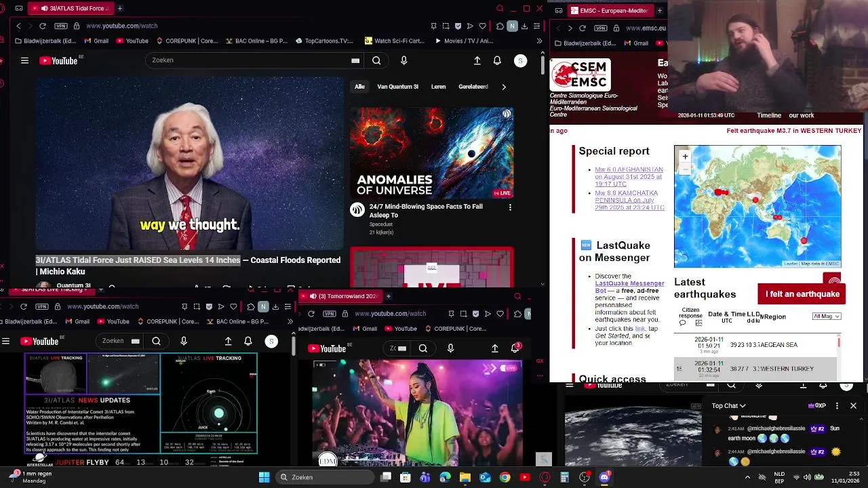The image size is (868, 488).
Task: Click the heart bookmark icon in top-left browser
Action: (482, 26)
